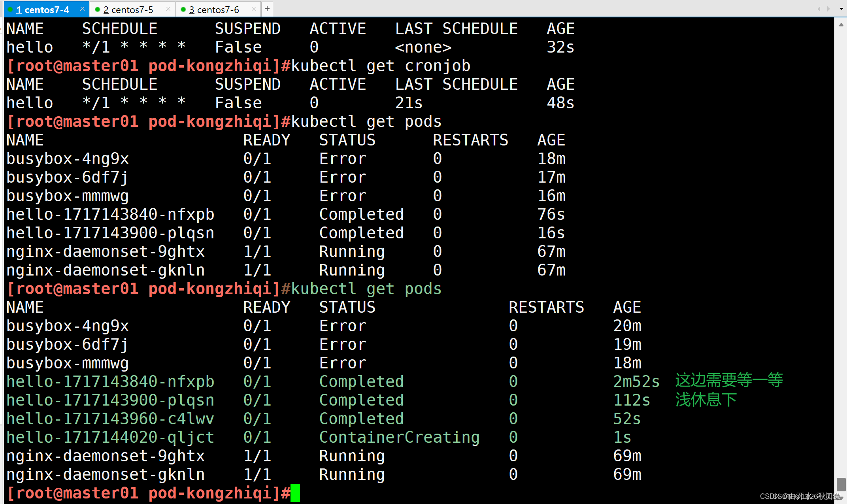Select the centos7-4 tab
This screenshot has width=847, height=504.
coord(43,9)
